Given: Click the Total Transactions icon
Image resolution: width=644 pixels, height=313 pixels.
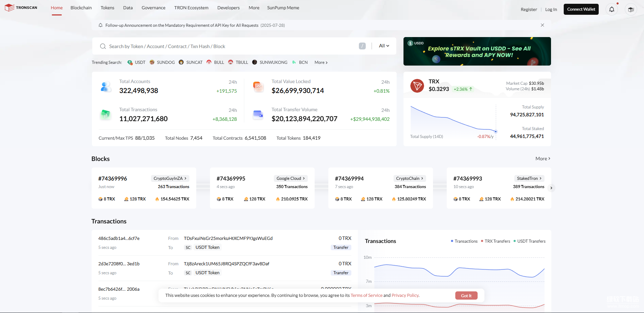Looking at the screenshot, I should 106,114.
